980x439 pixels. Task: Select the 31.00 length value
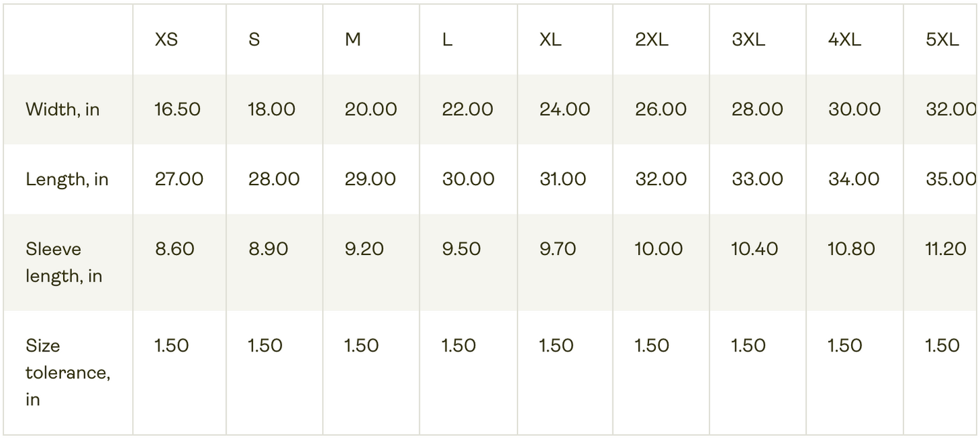click(x=564, y=179)
